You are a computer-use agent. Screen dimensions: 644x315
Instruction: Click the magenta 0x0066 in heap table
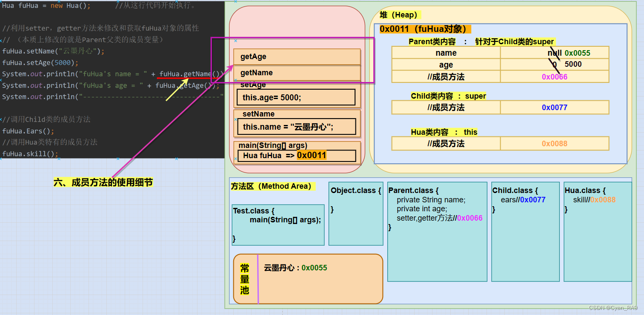(x=555, y=77)
